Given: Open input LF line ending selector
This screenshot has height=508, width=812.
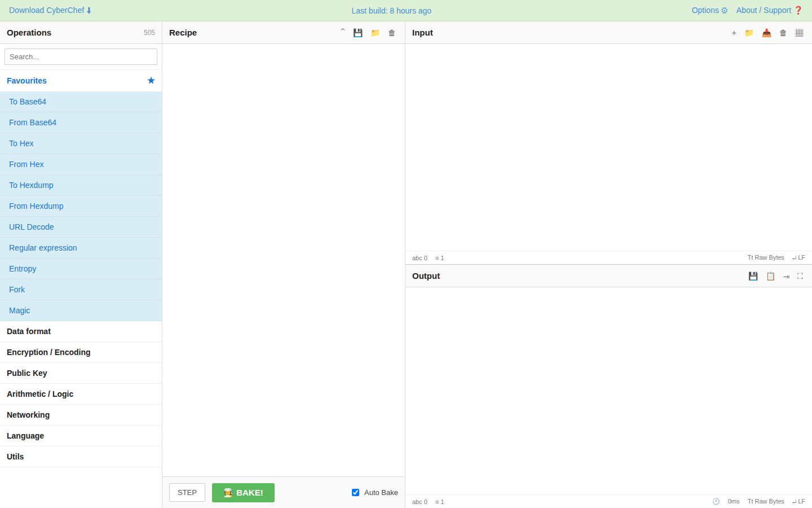Looking at the screenshot, I should (798, 257).
